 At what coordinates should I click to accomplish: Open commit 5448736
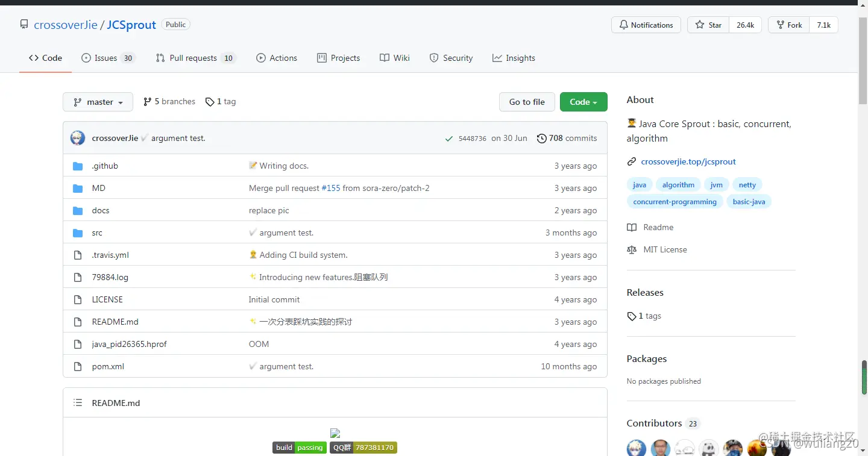(473, 139)
